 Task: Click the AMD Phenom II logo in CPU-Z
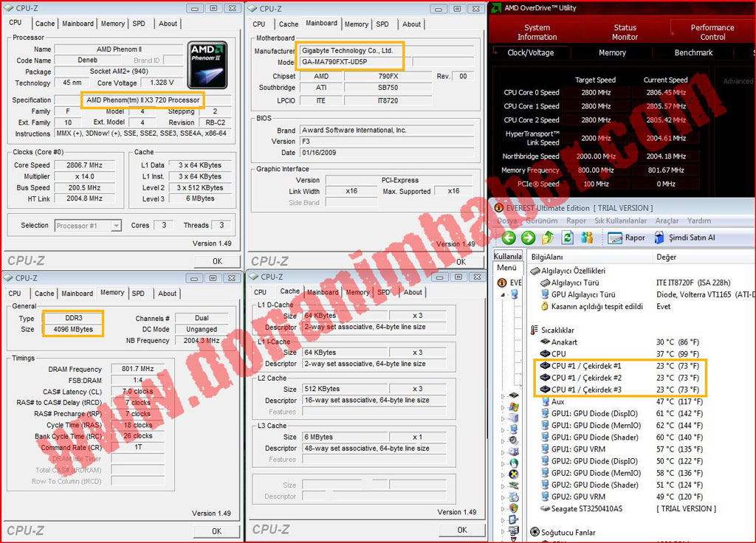tap(207, 65)
